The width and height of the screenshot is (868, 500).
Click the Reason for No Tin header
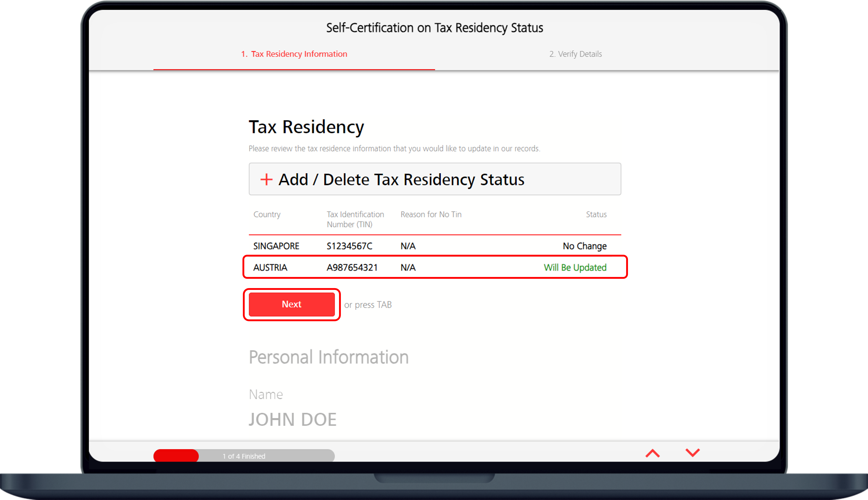click(431, 214)
